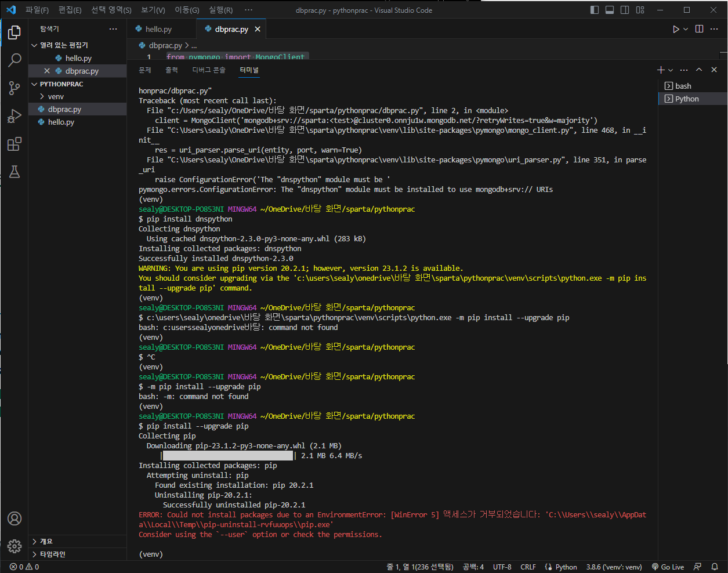Open the 파일(F) menu

pyautogui.click(x=37, y=10)
